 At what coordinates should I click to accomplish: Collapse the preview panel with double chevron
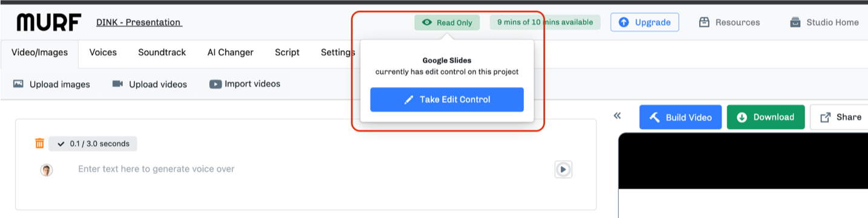point(617,116)
